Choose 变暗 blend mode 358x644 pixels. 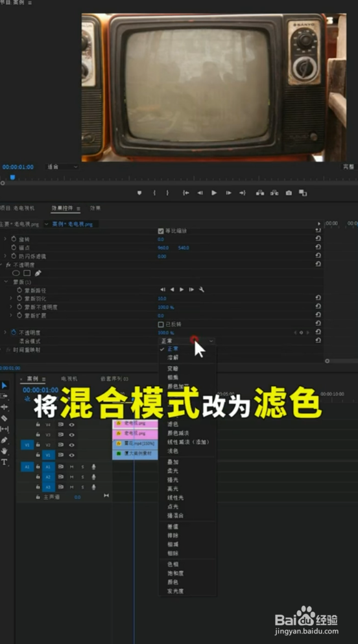click(173, 369)
